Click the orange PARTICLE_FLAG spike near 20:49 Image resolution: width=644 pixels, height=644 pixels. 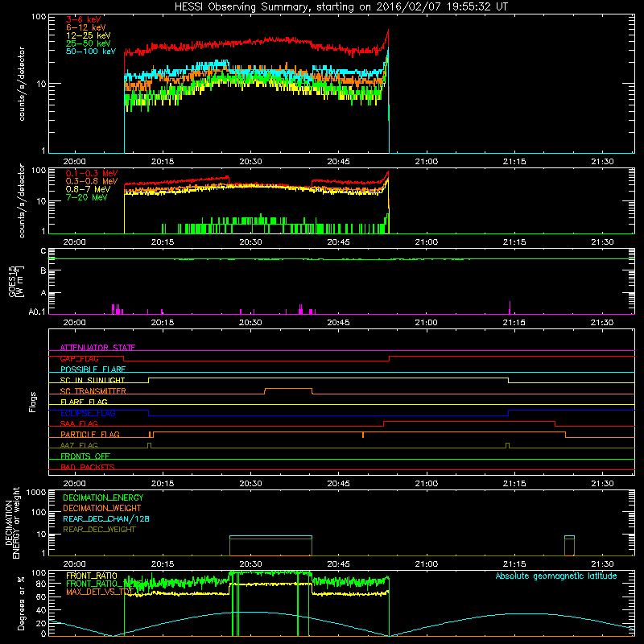(363, 435)
